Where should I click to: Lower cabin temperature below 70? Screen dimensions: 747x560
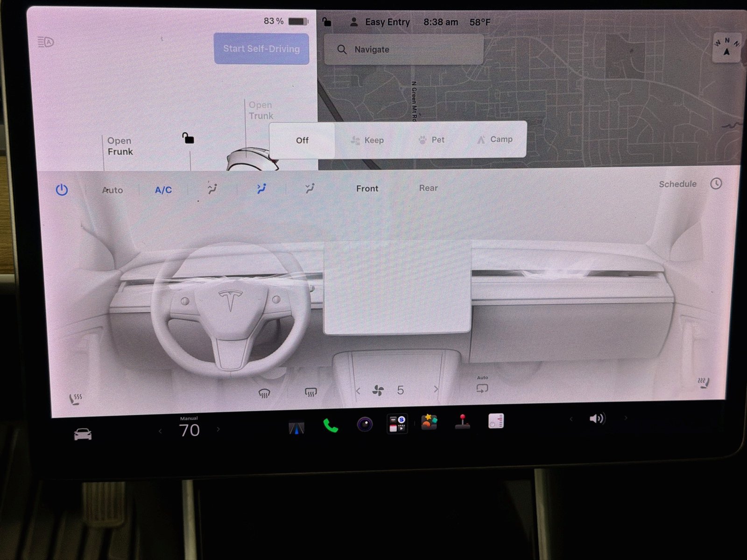coord(160,431)
